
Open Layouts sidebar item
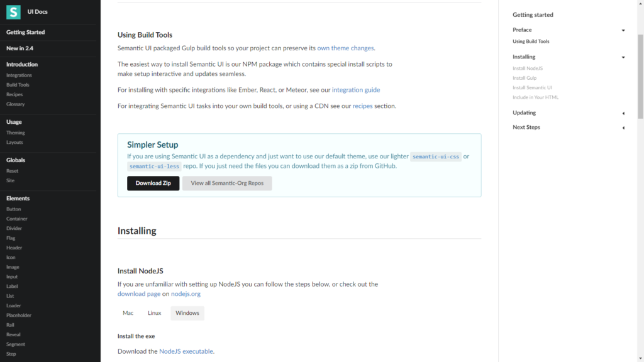(x=14, y=143)
